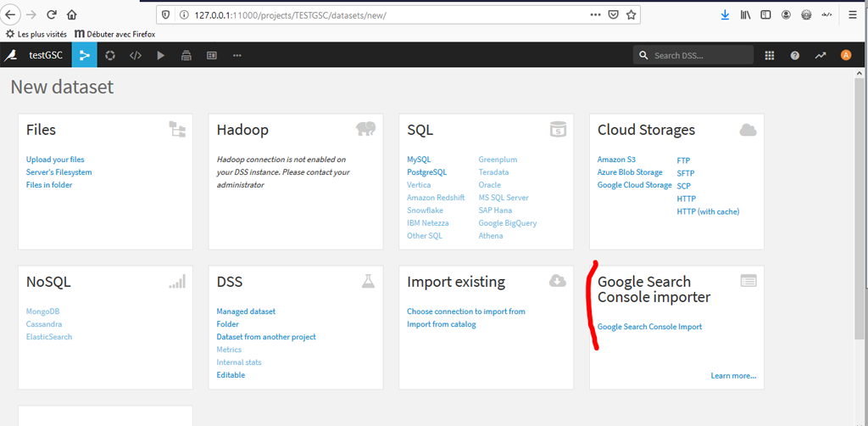Open the Flow icon in navbar
Image resolution: width=868 pixels, height=426 pixels.
84,55
